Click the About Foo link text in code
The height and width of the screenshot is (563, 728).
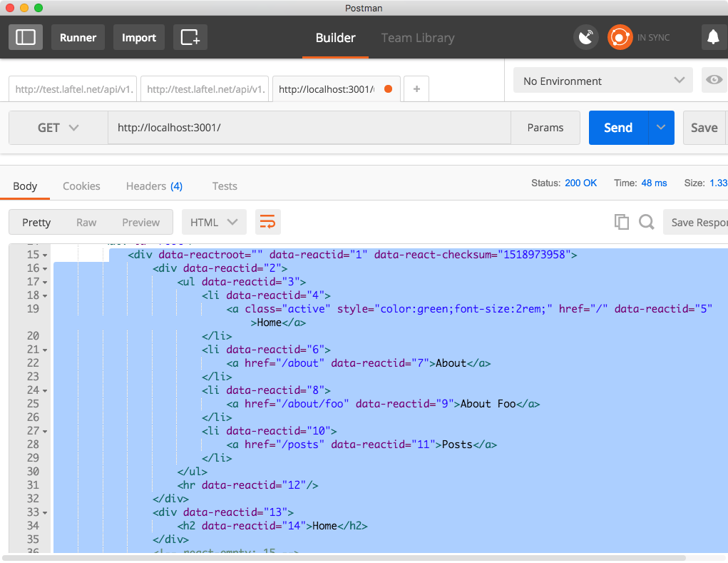click(488, 404)
